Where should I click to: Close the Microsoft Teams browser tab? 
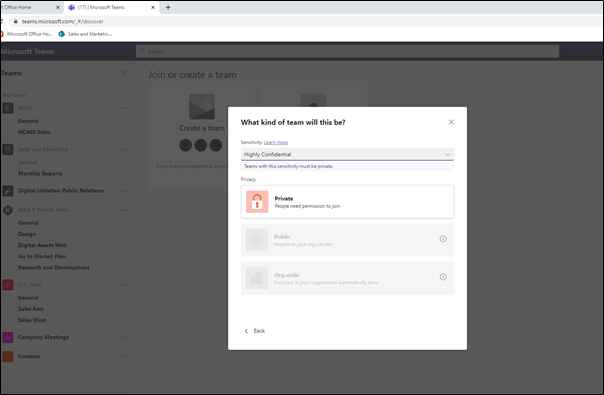(x=153, y=7)
